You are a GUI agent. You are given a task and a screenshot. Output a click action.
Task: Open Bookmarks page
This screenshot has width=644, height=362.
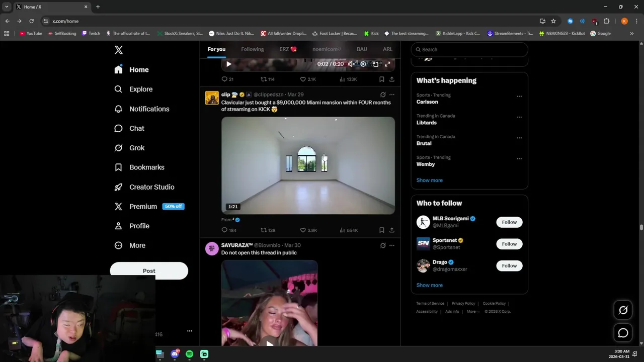pyautogui.click(x=139, y=167)
